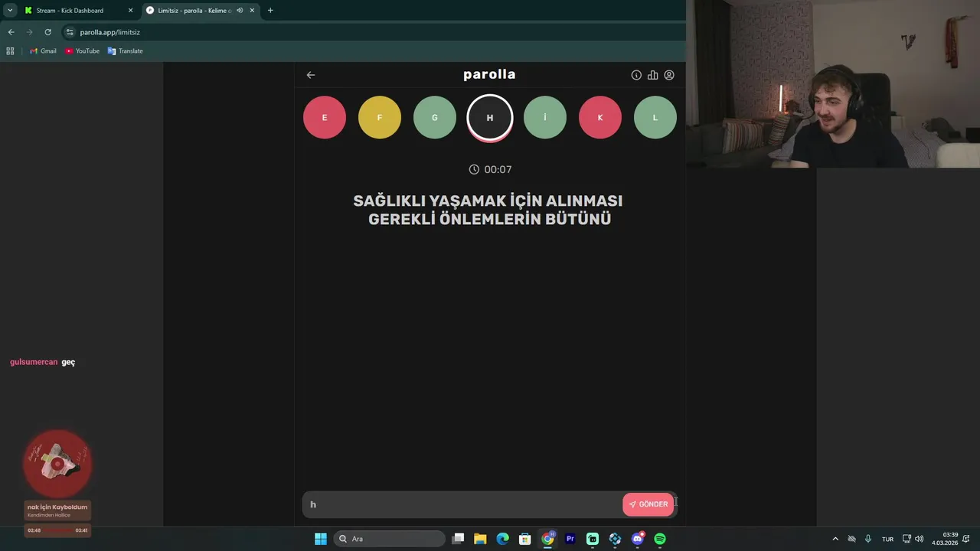Click the taskbar Ara search box
Screen dimensions: 980x551
pos(389,539)
